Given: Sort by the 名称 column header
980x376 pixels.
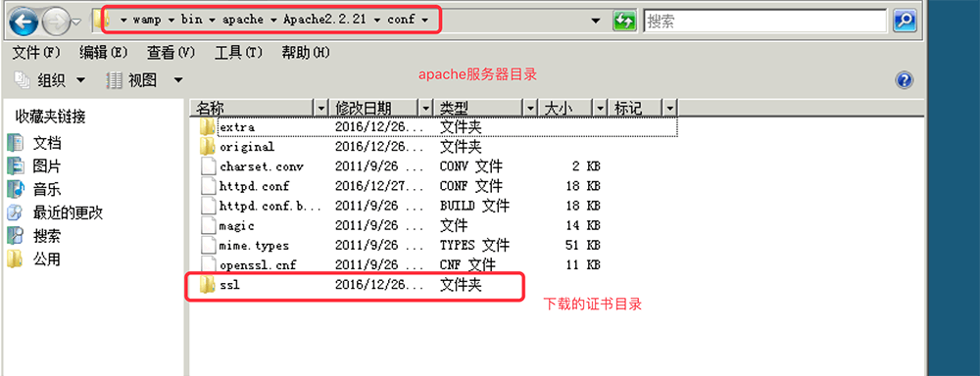Looking at the screenshot, I should pyautogui.click(x=253, y=108).
